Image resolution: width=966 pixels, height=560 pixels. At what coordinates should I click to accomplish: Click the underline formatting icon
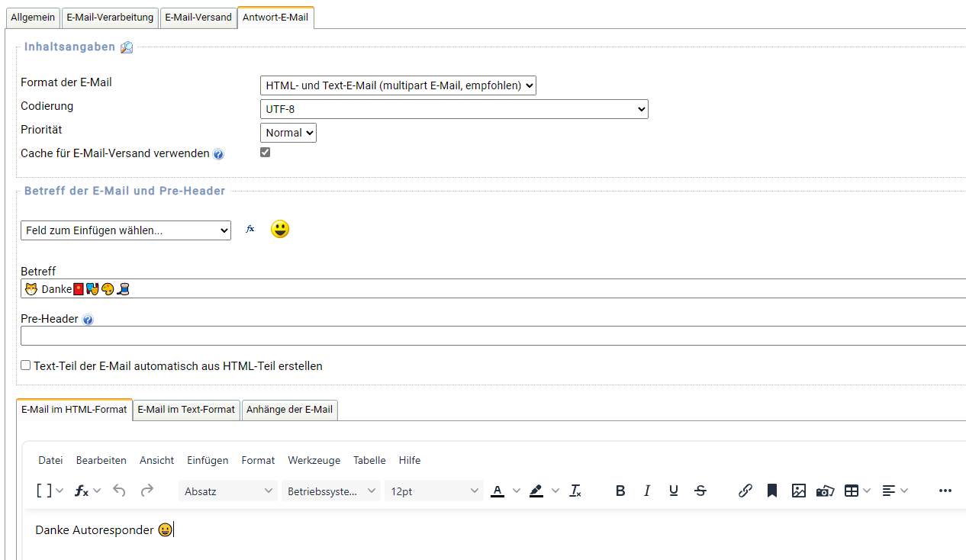click(x=674, y=491)
